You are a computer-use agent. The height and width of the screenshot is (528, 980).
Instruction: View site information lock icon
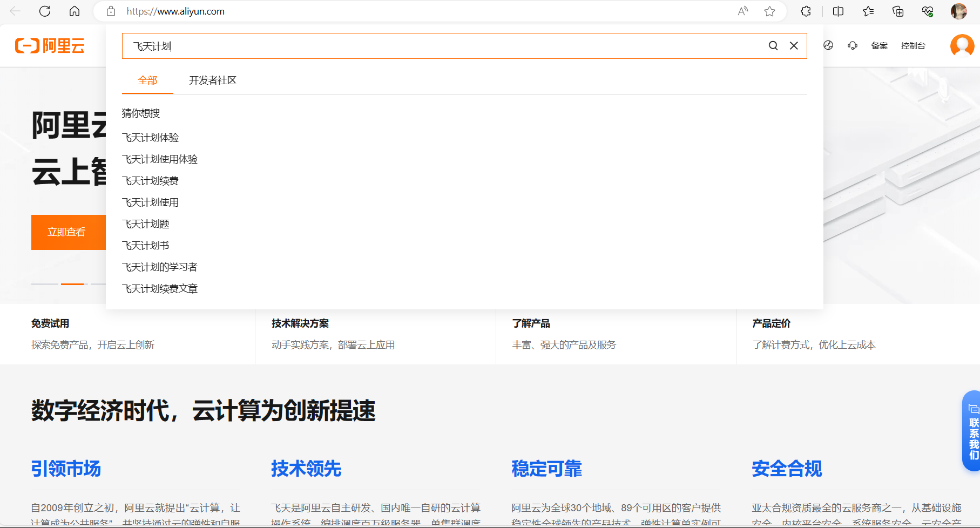[111, 11]
